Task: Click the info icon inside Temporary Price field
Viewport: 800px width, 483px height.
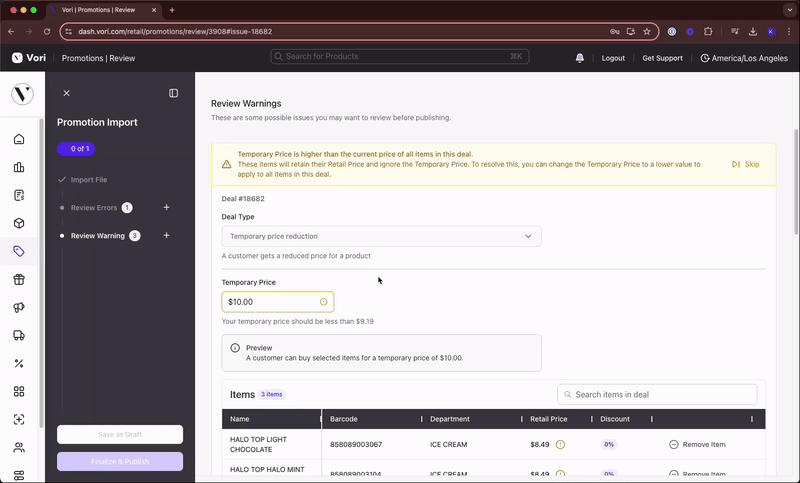Action: pyautogui.click(x=323, y=302)
